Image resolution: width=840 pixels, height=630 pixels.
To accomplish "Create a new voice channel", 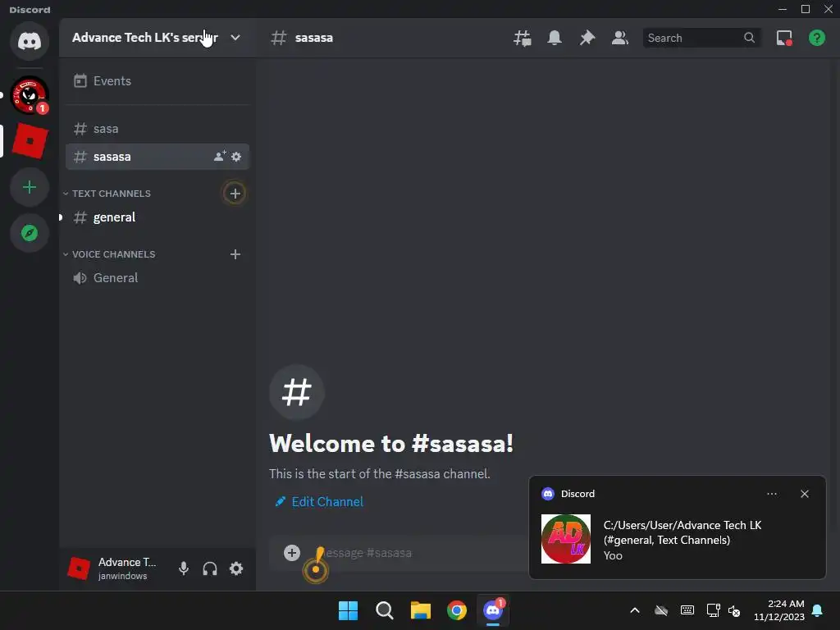I will [235, 254].
